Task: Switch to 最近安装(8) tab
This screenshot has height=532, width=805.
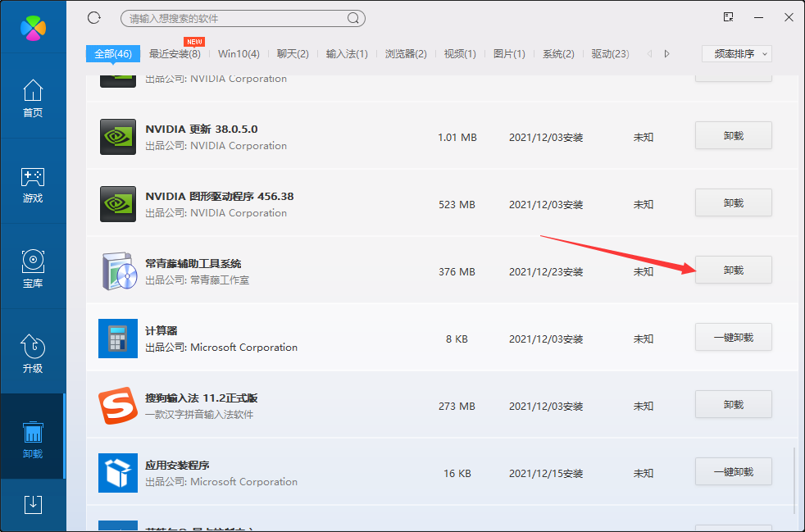Action: [x=175, y=54]
